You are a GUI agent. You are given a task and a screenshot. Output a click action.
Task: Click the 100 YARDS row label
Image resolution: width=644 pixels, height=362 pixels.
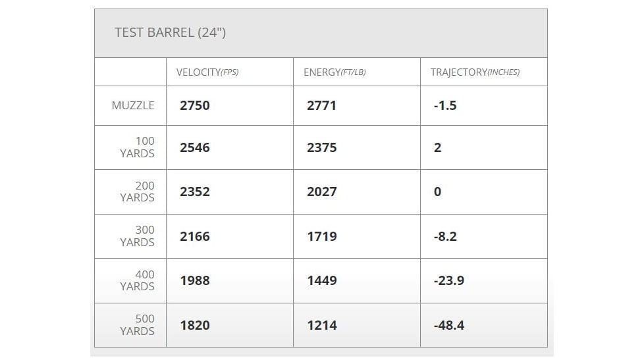[138, 147]
